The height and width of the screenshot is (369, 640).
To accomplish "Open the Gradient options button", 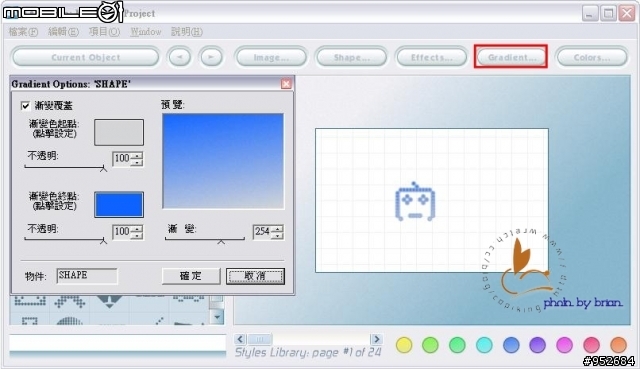I will pos(511,57).
